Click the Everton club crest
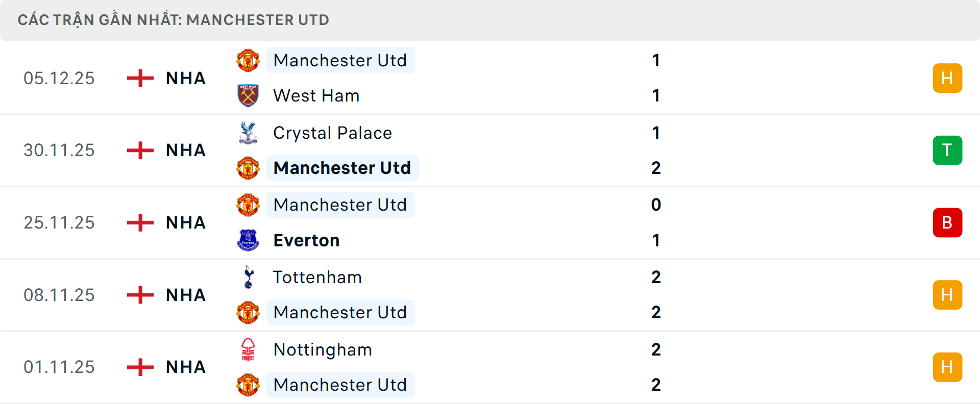Screen dimensions: 980x404 click(248, 240)
